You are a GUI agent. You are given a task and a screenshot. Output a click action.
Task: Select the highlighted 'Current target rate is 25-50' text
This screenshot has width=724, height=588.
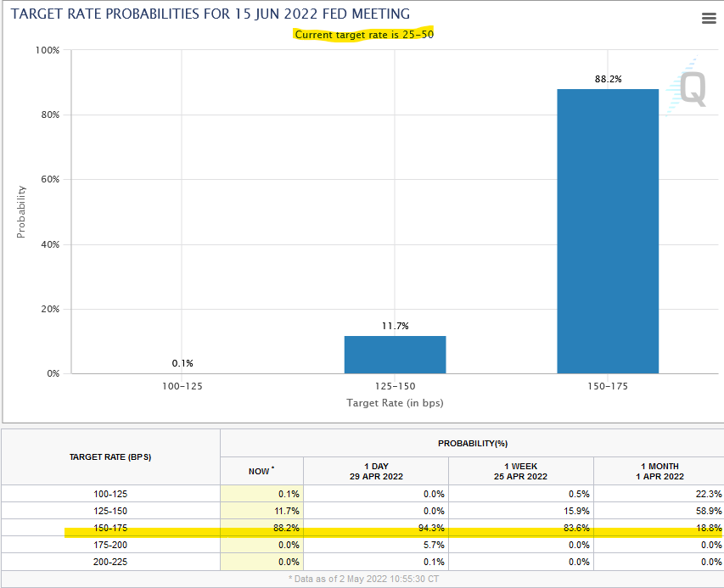click(364, 35)
